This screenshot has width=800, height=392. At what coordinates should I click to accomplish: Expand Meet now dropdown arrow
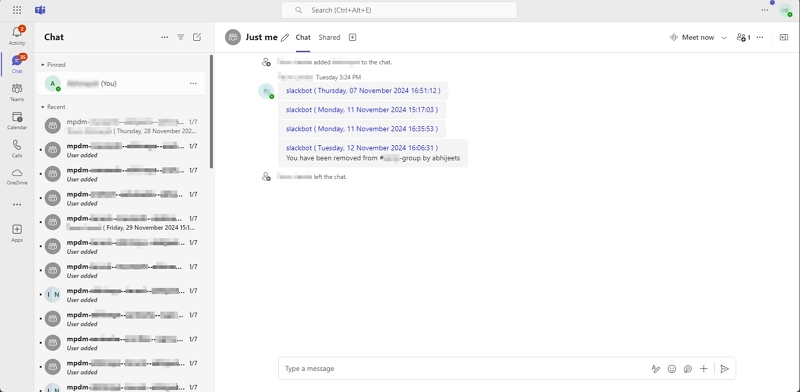(x=724, y=37)
